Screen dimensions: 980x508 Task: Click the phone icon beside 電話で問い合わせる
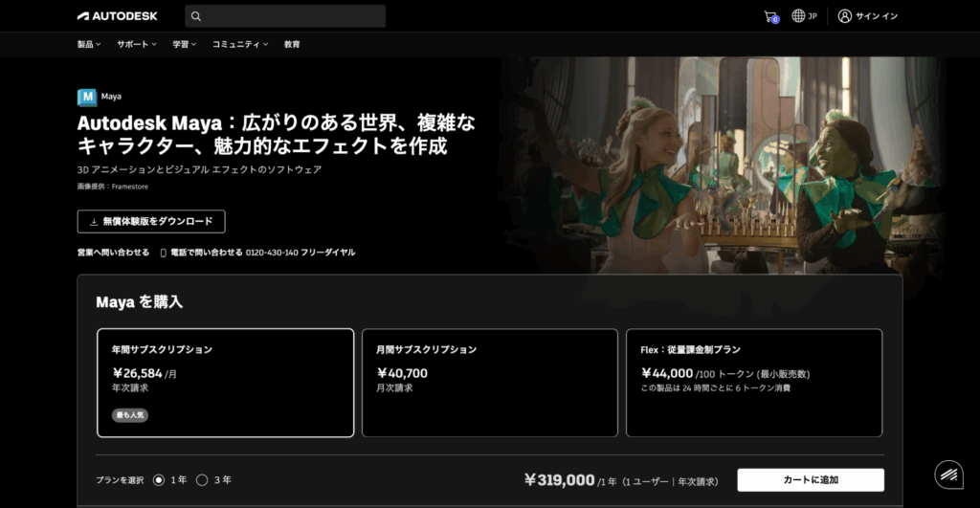point(164,253)
